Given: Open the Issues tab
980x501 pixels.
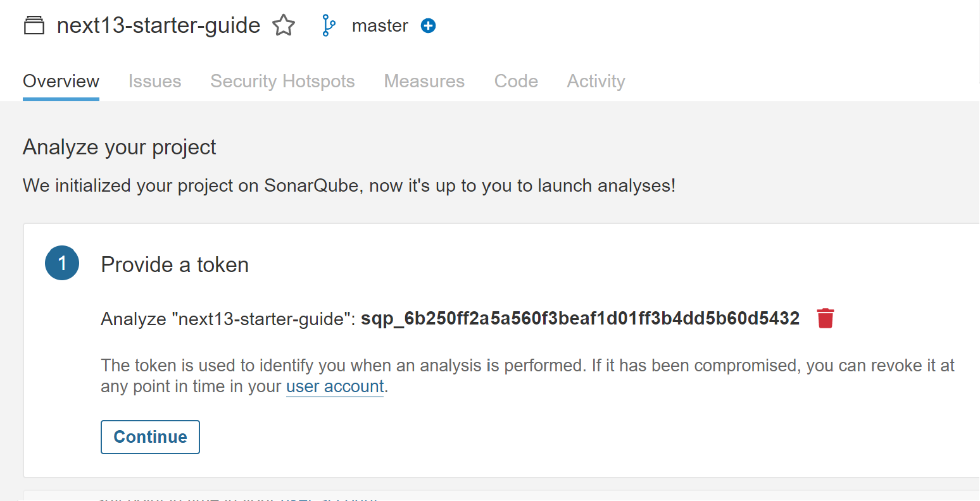Looking at the screenshot, I should click(154, 82).
